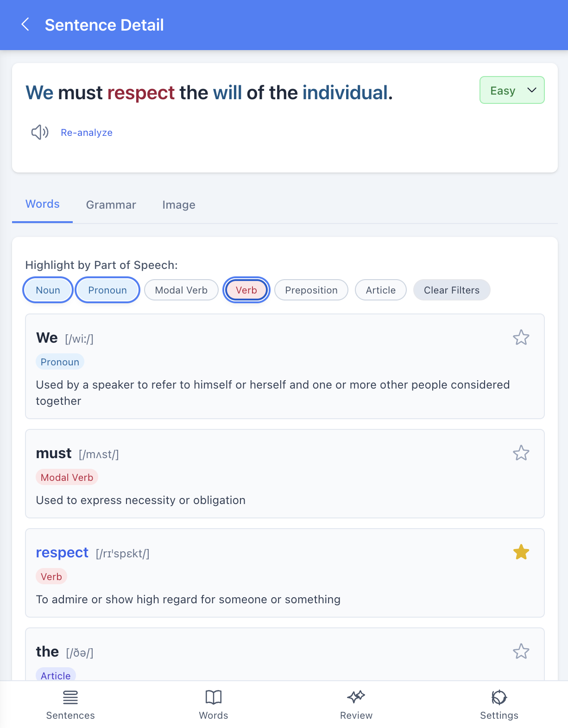Toggle the Noun highlight filter

coord(48,290)
